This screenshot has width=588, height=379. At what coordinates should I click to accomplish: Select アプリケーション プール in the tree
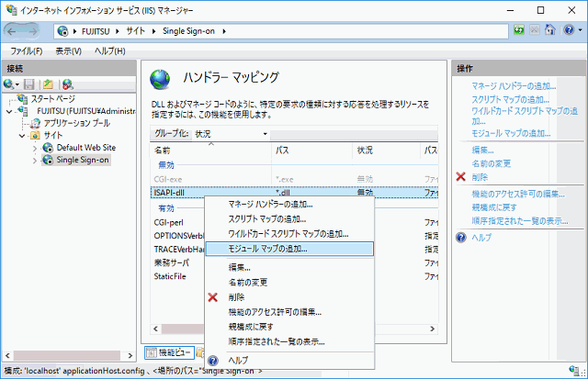tap(76, 123)
